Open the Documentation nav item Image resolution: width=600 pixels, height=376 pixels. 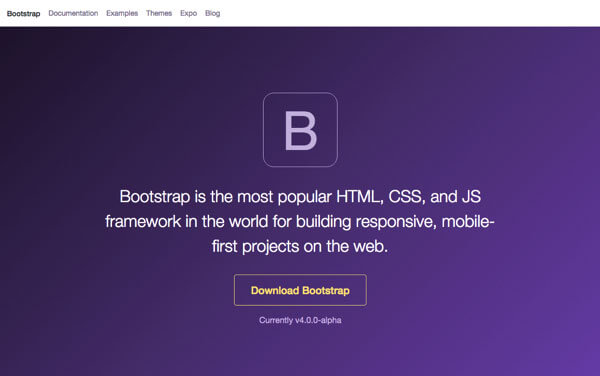(x=73, y=13)
